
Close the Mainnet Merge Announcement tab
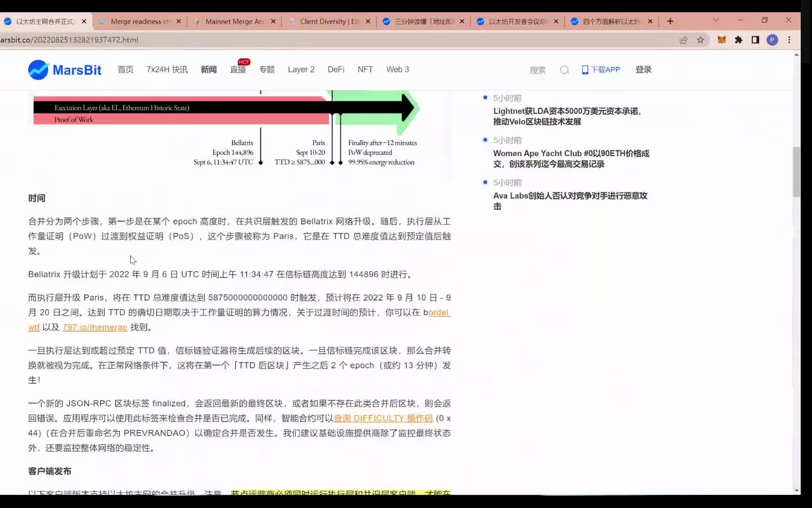tap(273, 21)
